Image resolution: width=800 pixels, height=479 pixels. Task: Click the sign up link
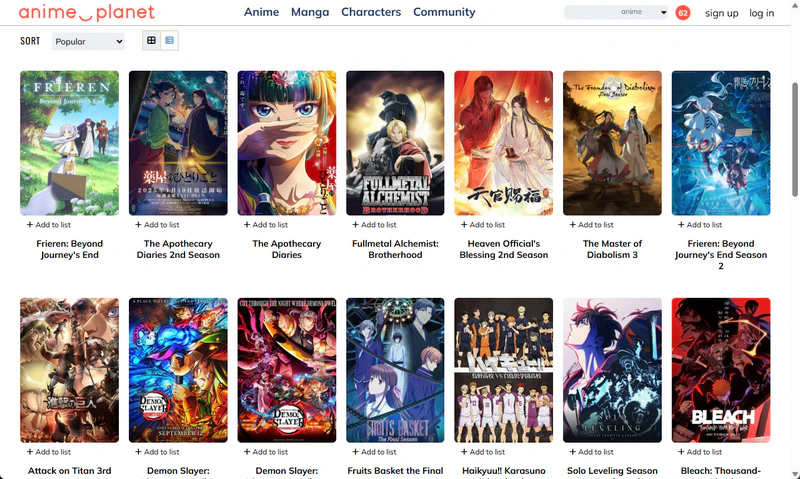point(721,13)
